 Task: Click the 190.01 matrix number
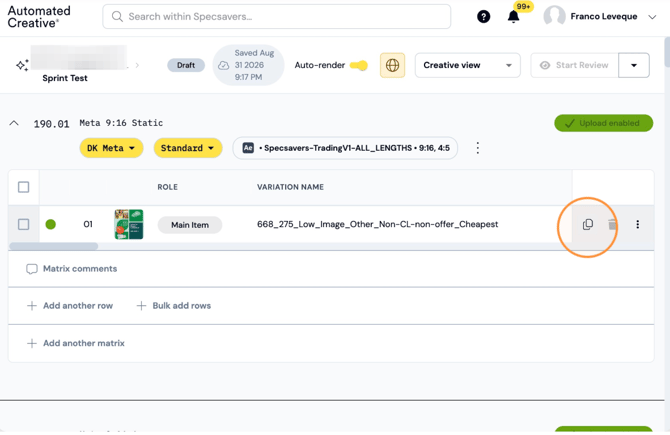(51, 124)
